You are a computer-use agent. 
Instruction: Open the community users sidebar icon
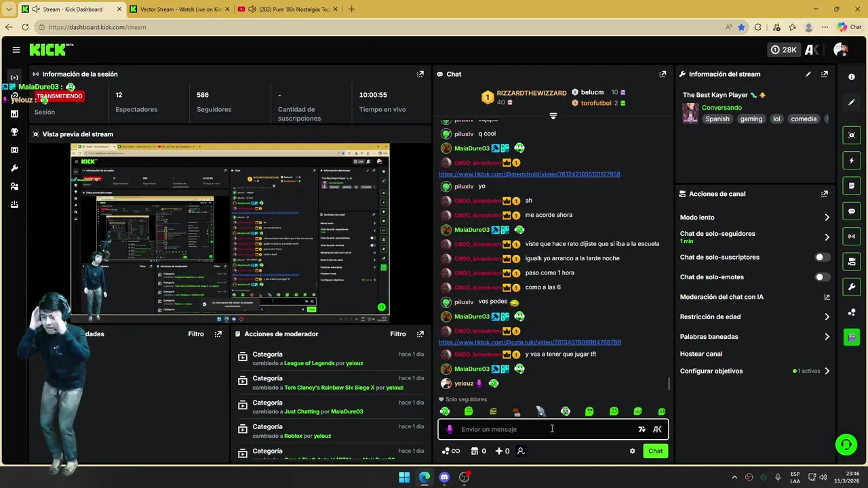point(14,186)
